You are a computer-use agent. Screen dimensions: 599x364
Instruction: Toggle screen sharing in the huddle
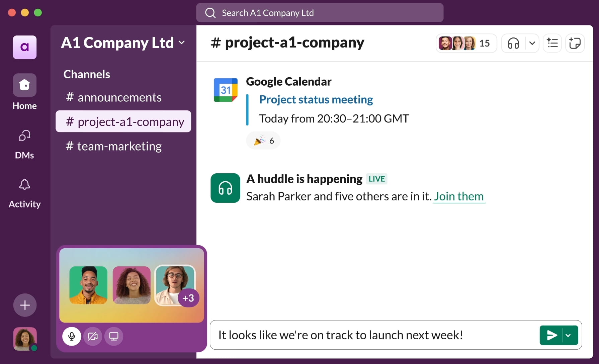point(114,336)
